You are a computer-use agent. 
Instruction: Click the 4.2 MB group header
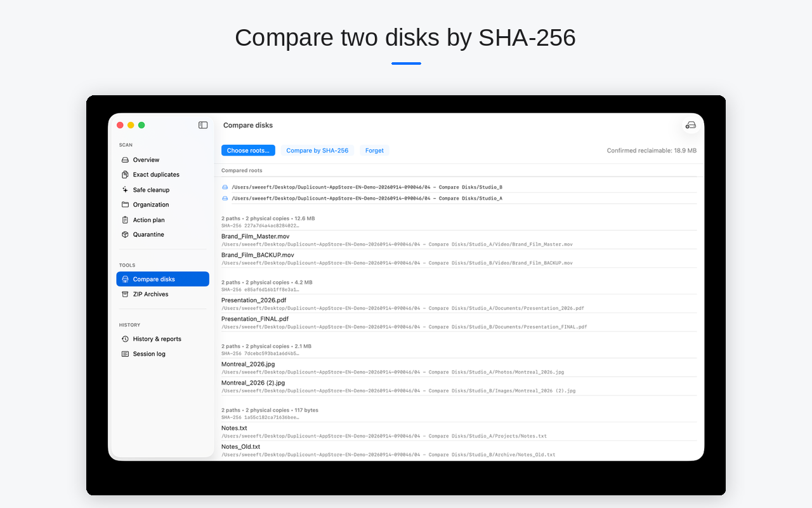pos(266,282)
